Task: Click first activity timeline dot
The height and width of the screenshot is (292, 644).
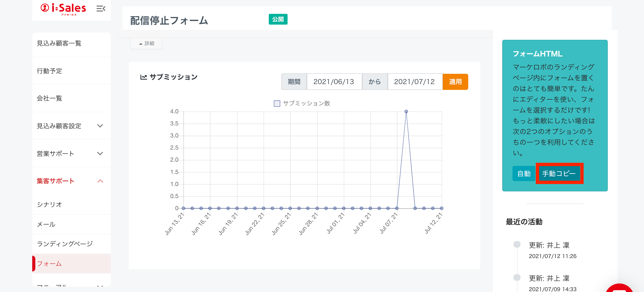Action: click(x=517, y=244)
